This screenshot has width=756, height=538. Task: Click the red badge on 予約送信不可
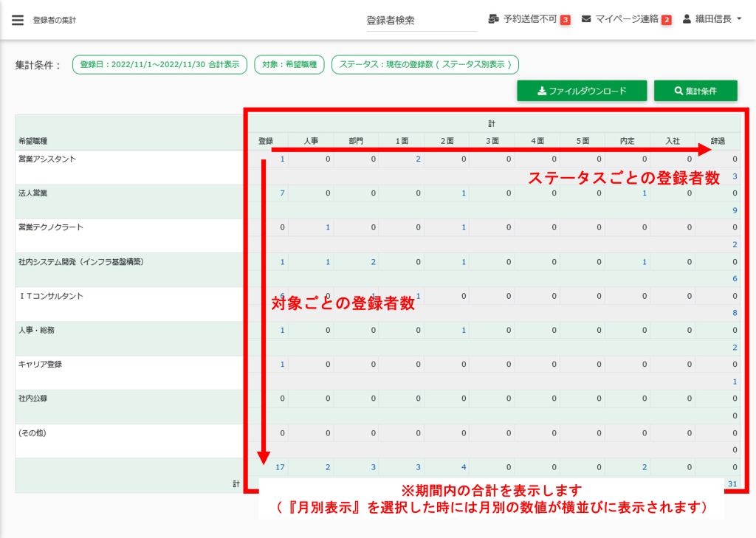point(566,20)
